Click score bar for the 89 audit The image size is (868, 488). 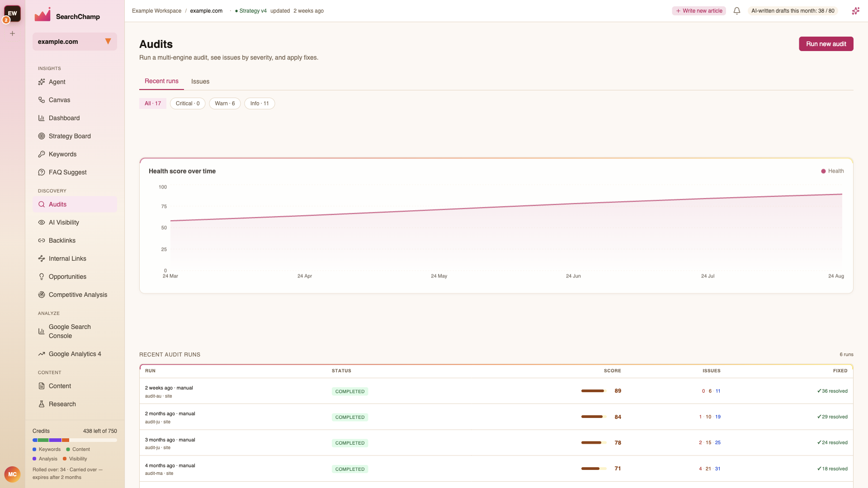(x=594, y=391)
